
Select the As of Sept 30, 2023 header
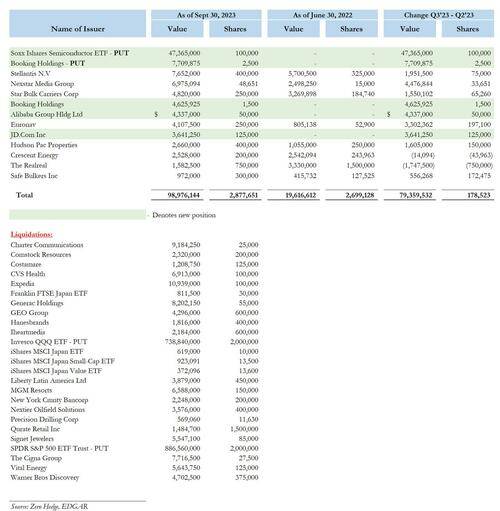click(x=206, y=15)
